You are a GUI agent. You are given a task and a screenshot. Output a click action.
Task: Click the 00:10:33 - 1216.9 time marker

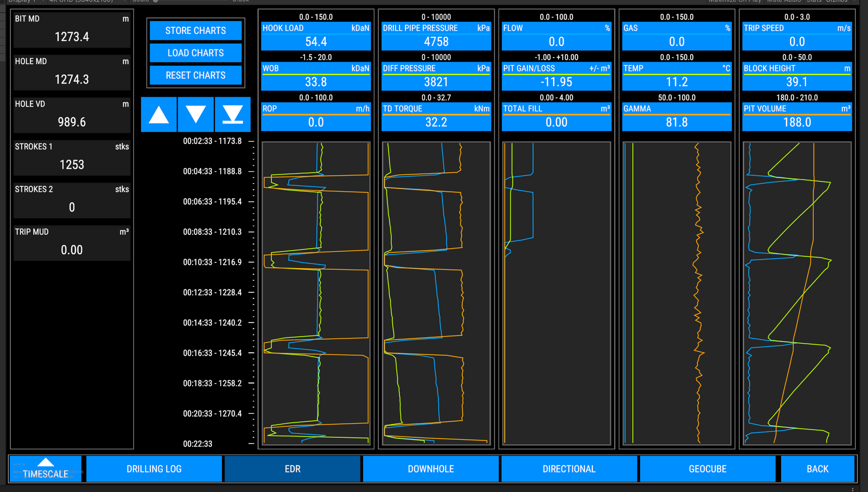[x=212, y=262]
